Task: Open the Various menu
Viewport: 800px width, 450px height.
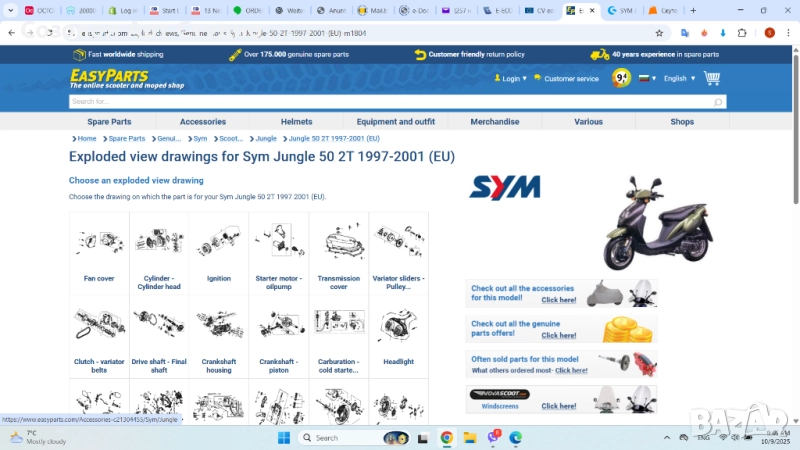Action: coord(588,121)
